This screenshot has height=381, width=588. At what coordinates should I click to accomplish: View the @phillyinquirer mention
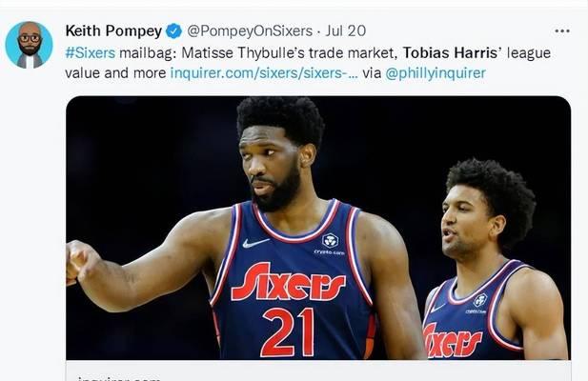436,73
